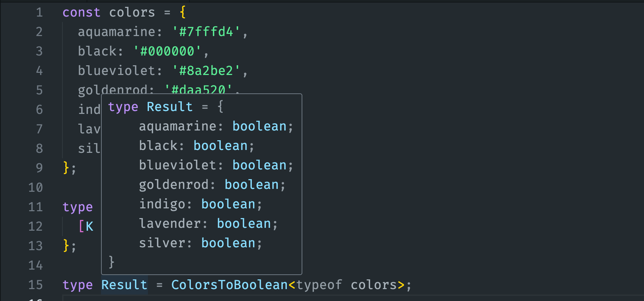Click the type keyword on line 11
This screenshot has height=301, width=644.
click(78, 207)
